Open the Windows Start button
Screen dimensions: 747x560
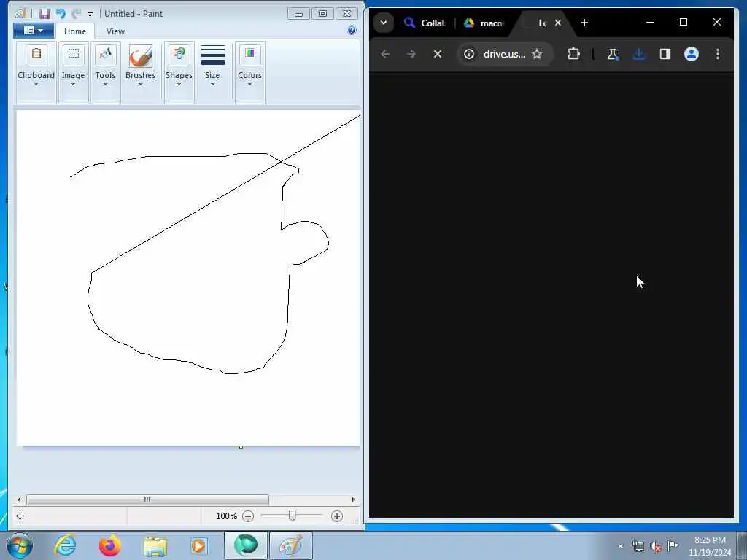[20, 545]
